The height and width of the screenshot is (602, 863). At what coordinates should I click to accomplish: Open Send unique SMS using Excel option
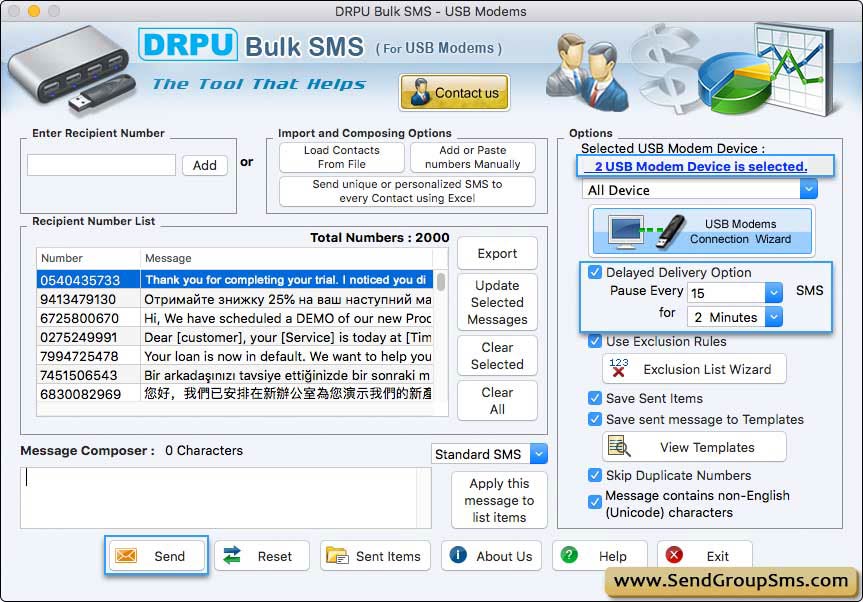coord(407,191)
